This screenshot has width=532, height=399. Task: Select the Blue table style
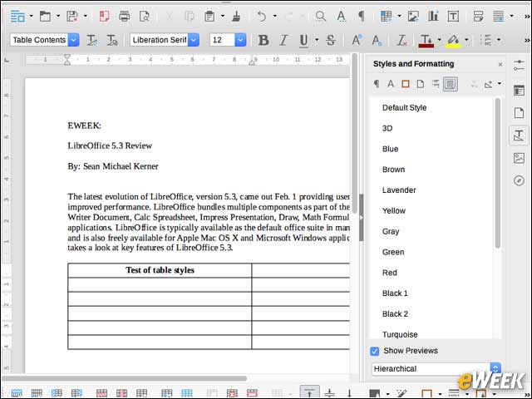click(x=390, y=149)
